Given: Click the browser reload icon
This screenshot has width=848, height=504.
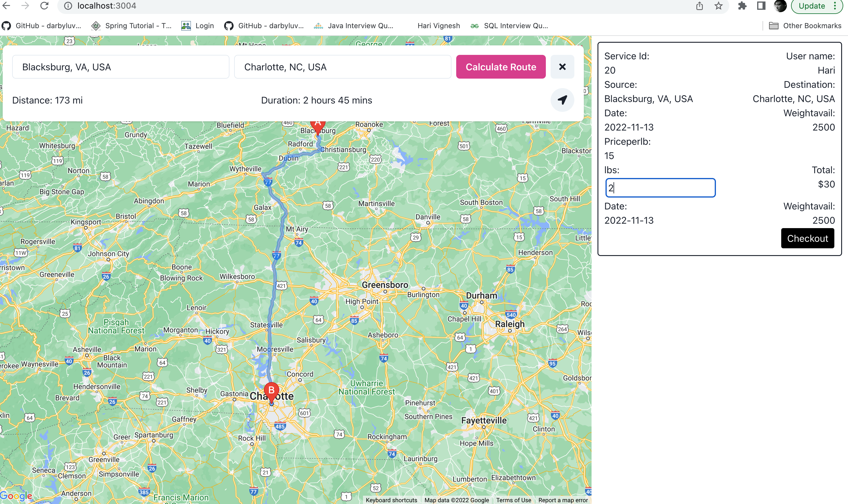Looking at the screenshot, I should click(44, 6).
